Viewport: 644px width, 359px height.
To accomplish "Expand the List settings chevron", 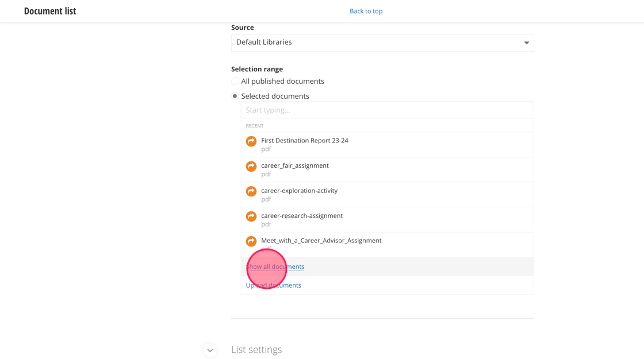I will click(x=210, y=350).
